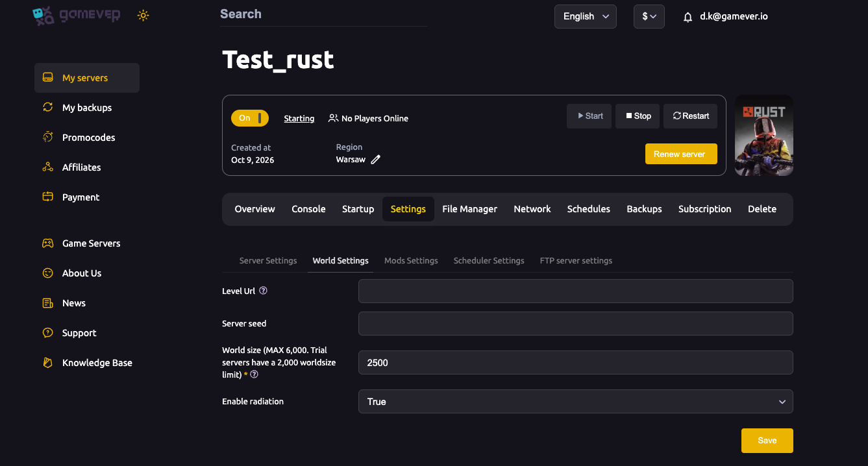
Task: Open Mods Settings subtab
Action: pos(411,260)
